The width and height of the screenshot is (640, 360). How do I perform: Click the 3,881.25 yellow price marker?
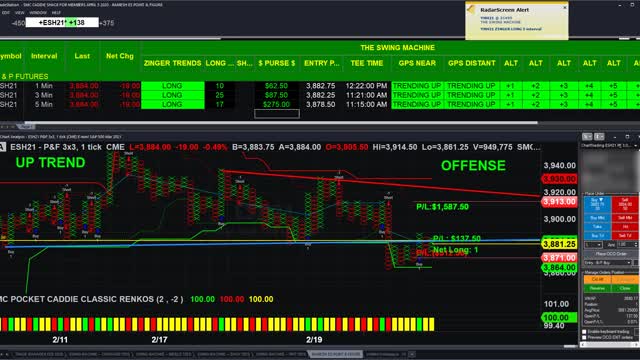tap(559, 244)
